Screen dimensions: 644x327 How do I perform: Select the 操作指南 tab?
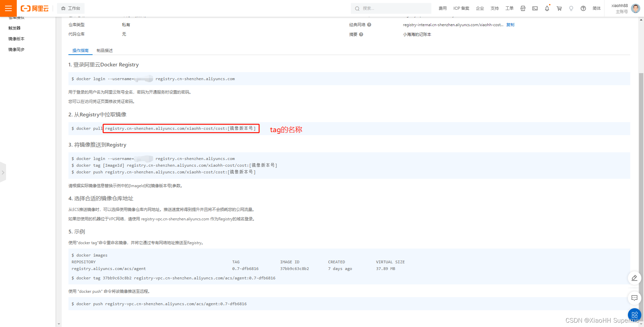point(80,51)
